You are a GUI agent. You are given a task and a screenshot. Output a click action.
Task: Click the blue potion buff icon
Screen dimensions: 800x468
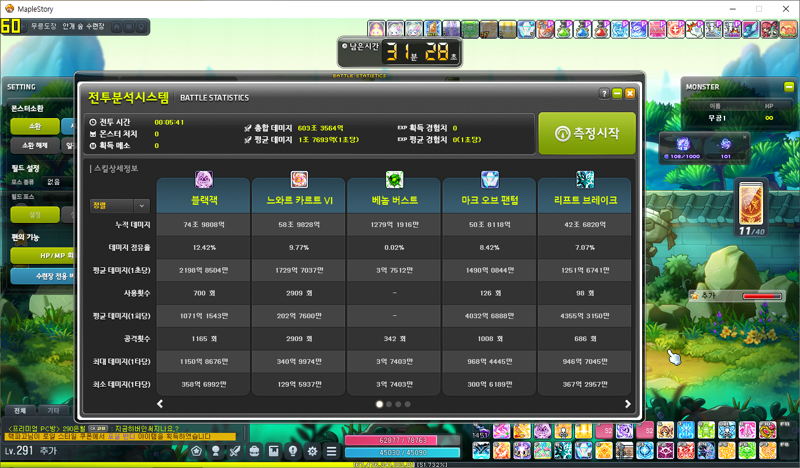[583, 29]
